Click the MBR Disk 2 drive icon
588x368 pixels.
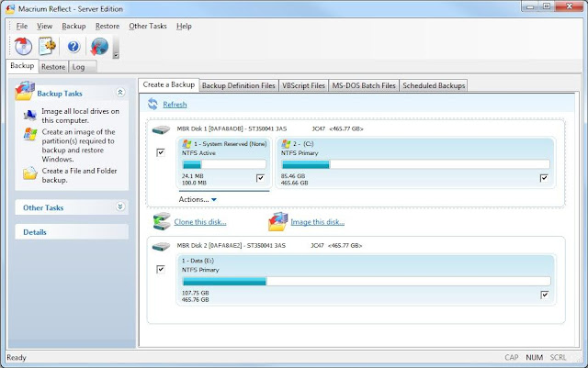click(161, 247)
